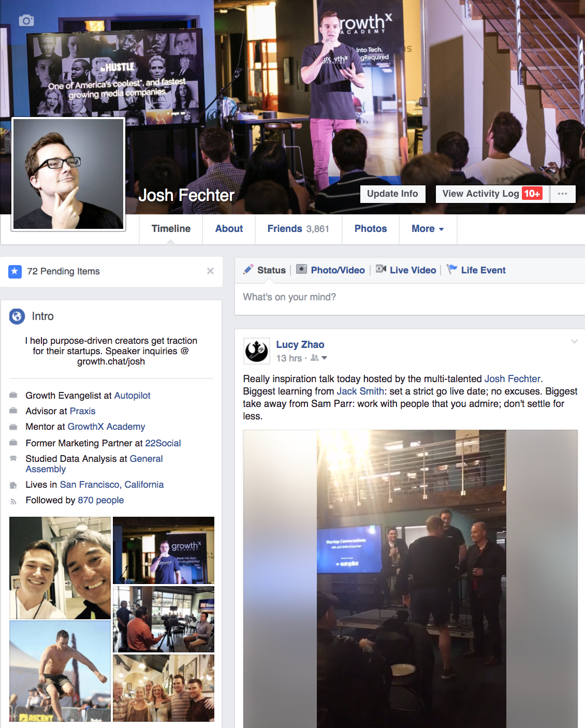
Task: Click the camera icon on cover photo
Action: pyautogui.click(x=26, y=21)
